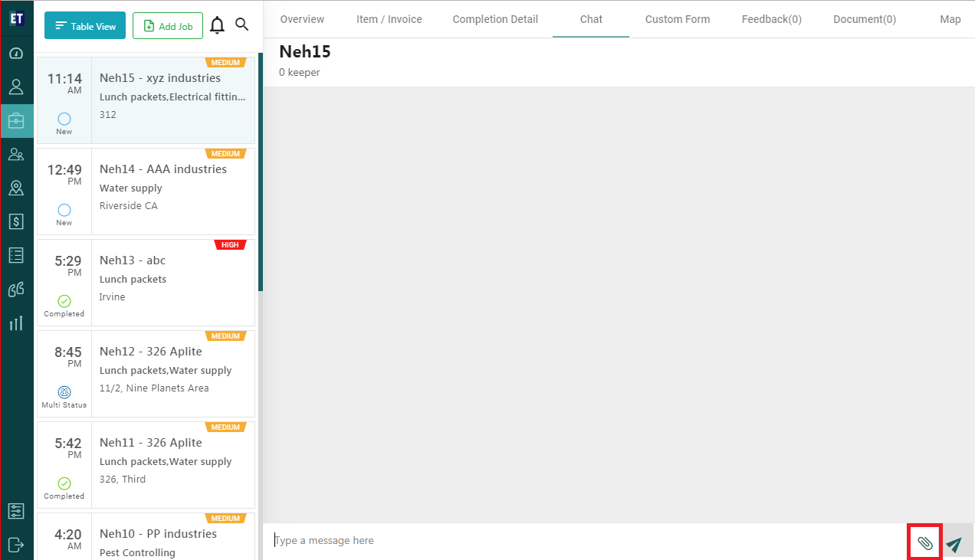Click the 12:49 PM time on Neh14
The height and width of the screenshot is (560, 975).
[64, 175]
